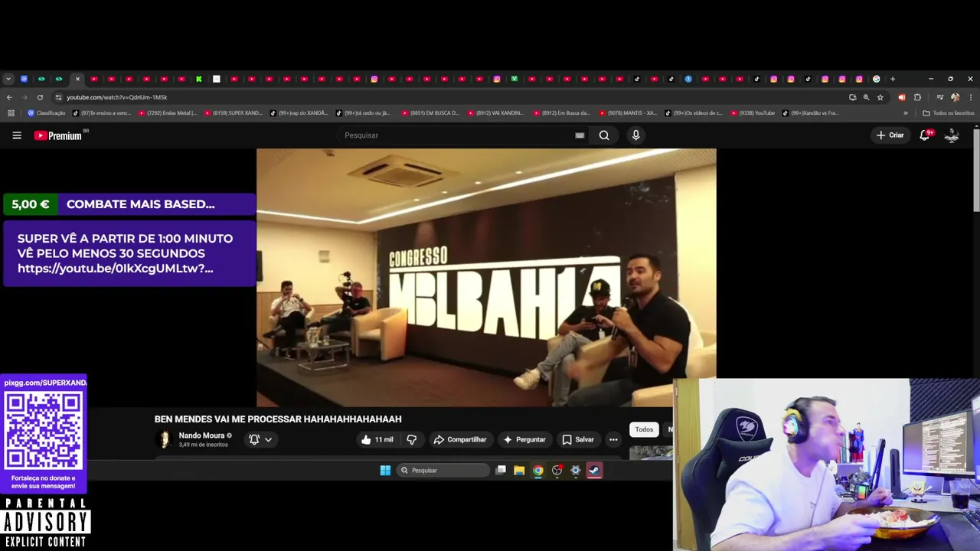Image resolution: width=980 pixels, height=551 pixels.
Task: Open the MANTIS - XA... bookmark
Action: (628, 113)
